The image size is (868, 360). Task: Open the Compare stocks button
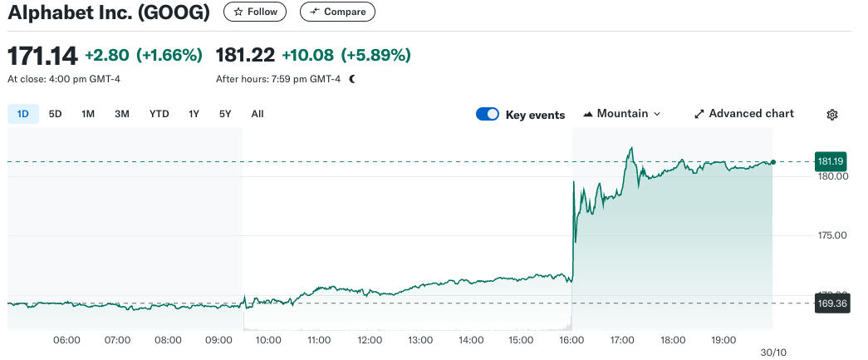click(x=337, y=12)
